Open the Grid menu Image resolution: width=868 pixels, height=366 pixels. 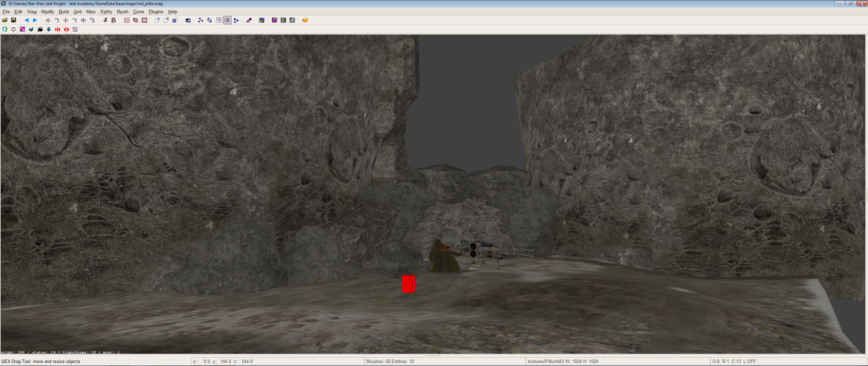tap(78, 12)
